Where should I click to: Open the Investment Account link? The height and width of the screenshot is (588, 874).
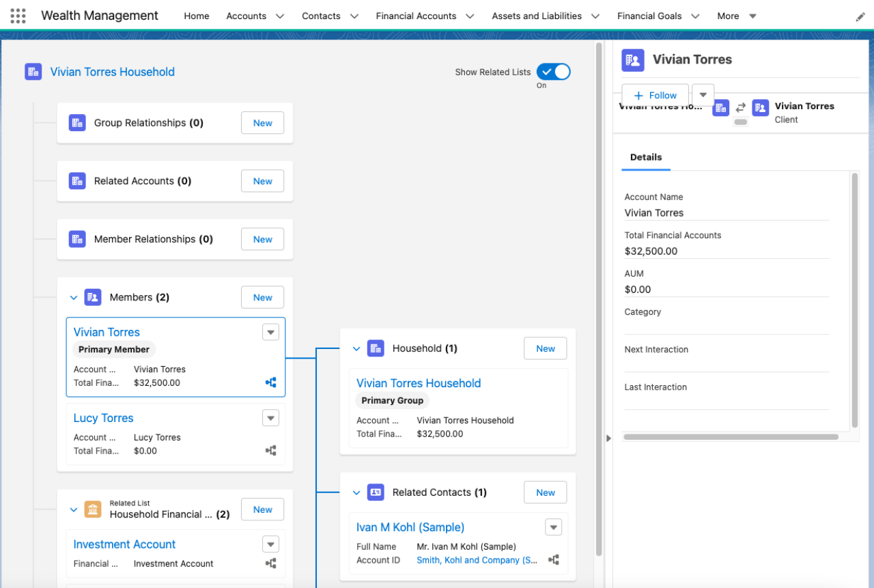coord(125,544)
